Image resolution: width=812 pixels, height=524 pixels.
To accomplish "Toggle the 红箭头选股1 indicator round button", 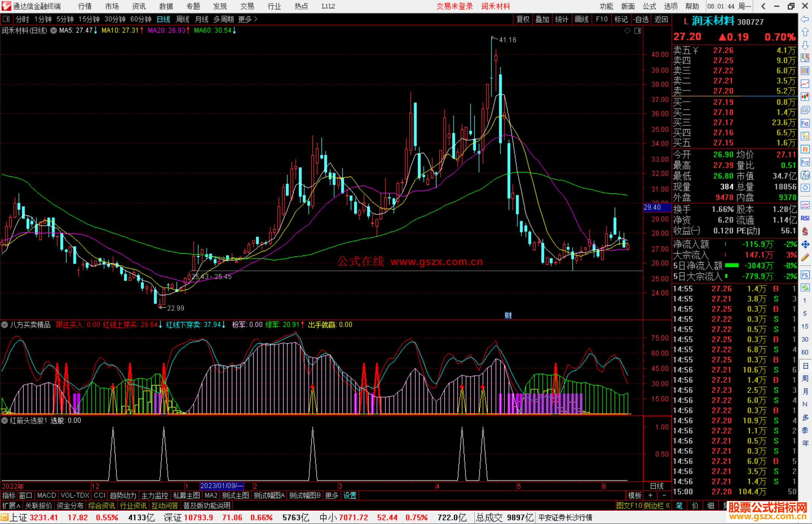I will coord(5,420).
